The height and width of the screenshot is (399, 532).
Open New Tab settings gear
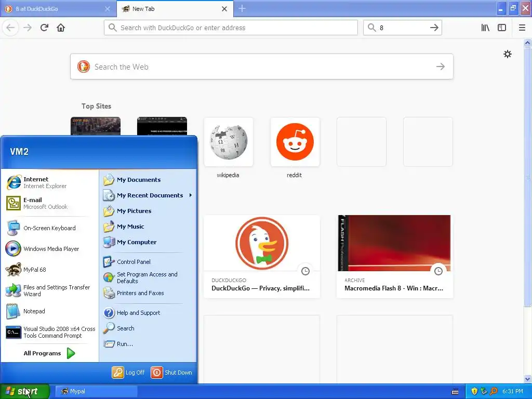[x=507, y=54]
